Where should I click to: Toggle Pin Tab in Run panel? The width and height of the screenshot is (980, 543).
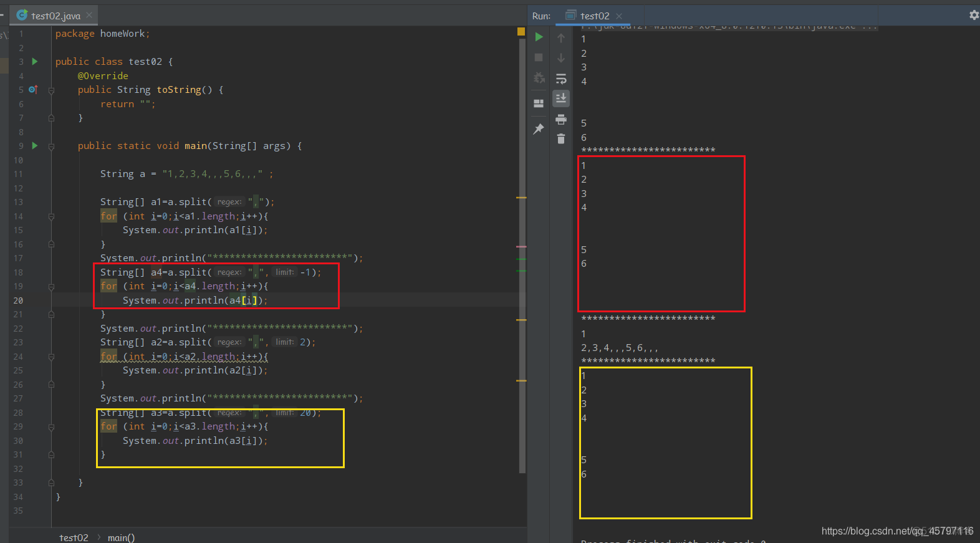(539, 129)
